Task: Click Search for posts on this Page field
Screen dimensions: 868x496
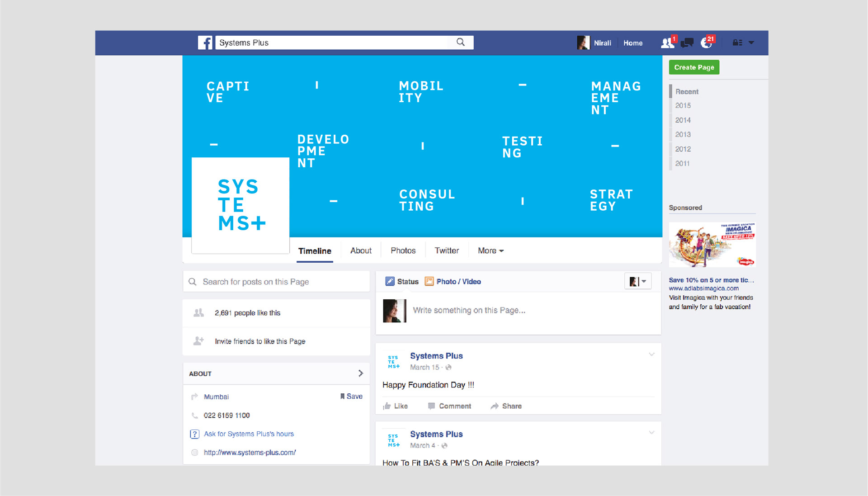Action: click(x=276, y=282)
